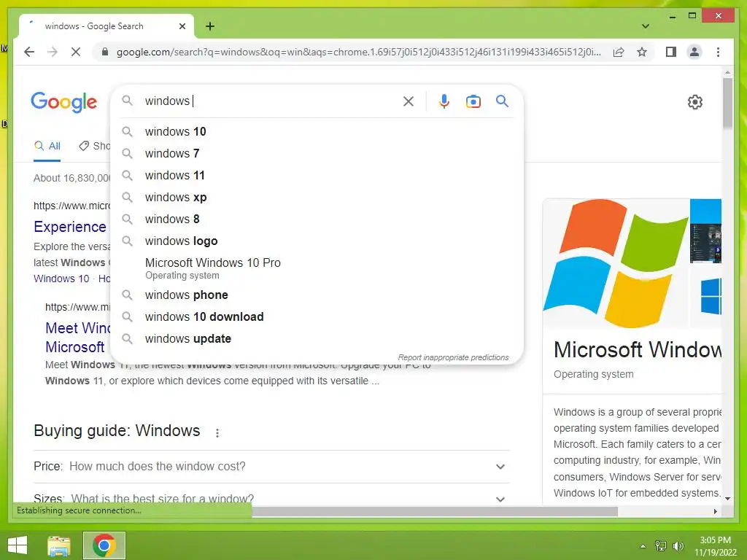Select suggestion windows logo
The width and height of the screenshot is (747, 560).
[317, 241]
